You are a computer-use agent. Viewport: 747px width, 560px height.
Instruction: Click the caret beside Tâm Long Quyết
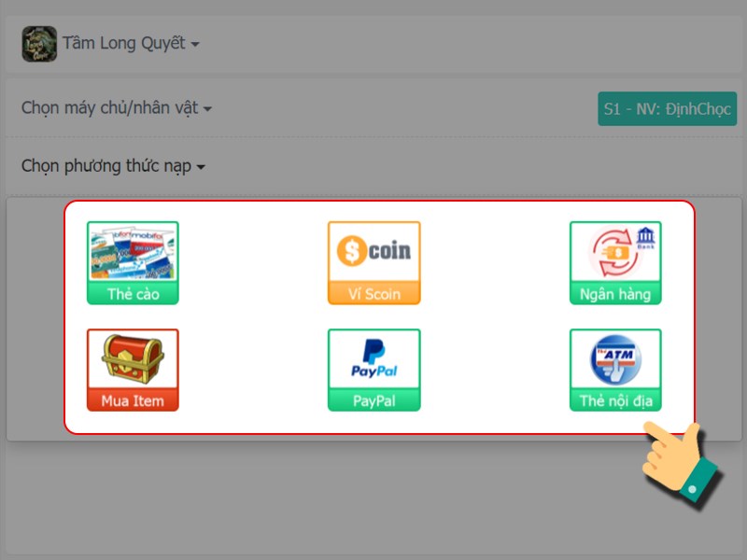[x=195, y=44]
